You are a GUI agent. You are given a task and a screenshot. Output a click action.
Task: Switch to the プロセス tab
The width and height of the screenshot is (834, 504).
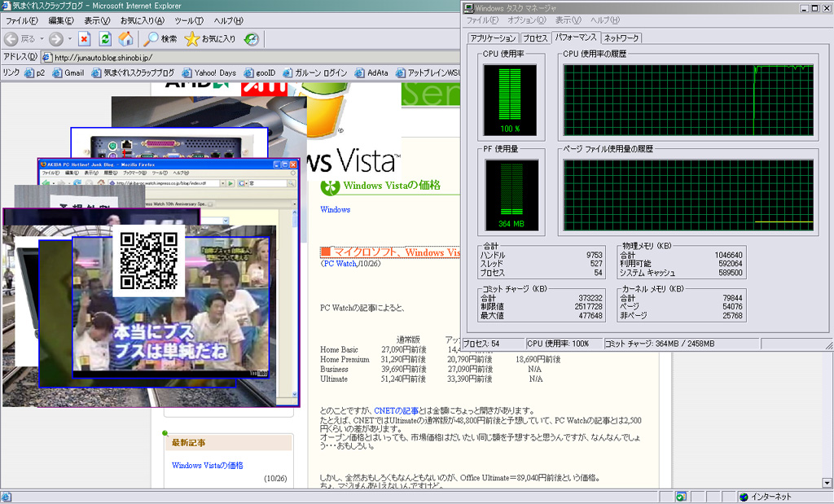pyautogui.click(x=534, y=38)
